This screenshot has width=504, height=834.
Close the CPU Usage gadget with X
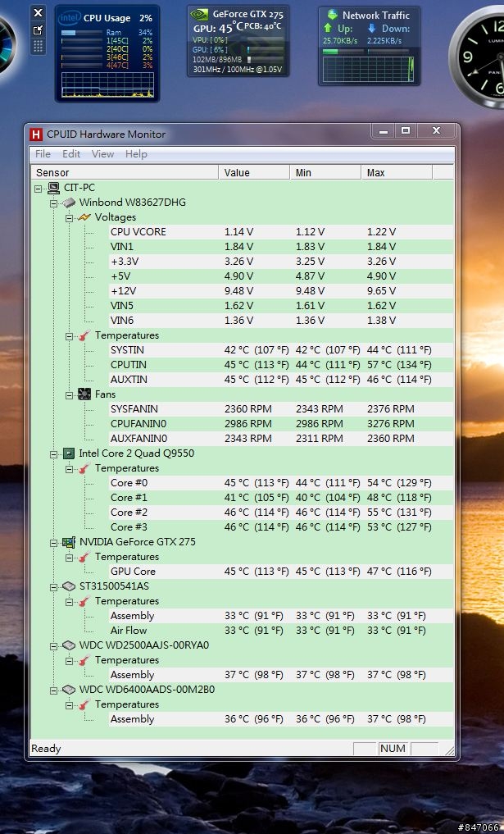pos(38,13)
